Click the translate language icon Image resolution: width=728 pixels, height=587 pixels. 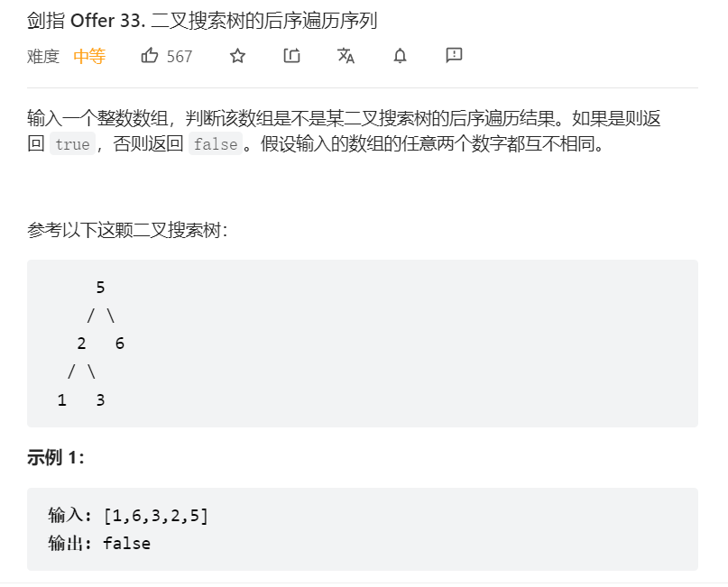(346, 56)
